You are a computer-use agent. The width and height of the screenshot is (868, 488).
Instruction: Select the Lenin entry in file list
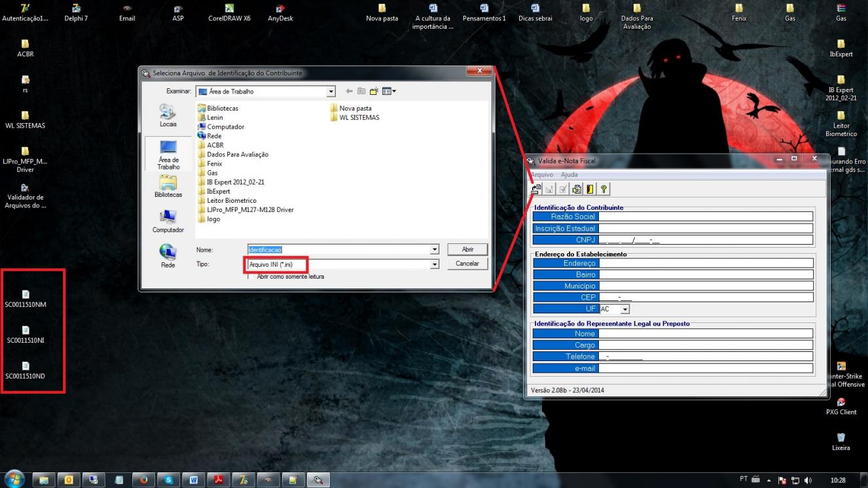click(x=210, y=118)
